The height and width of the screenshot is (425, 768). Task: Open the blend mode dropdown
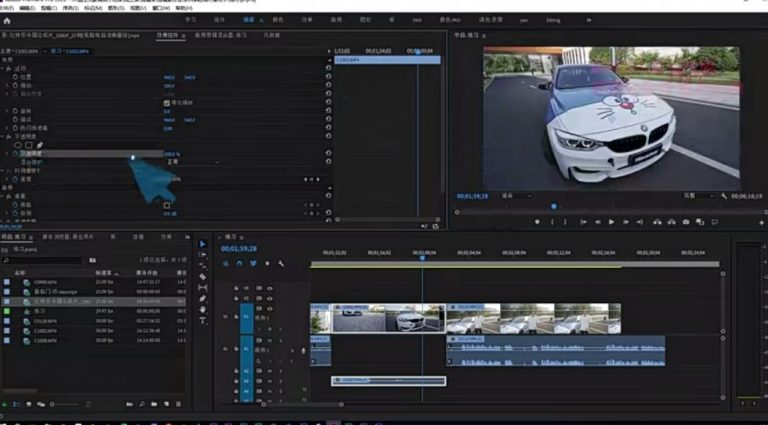tap(180, 161)
